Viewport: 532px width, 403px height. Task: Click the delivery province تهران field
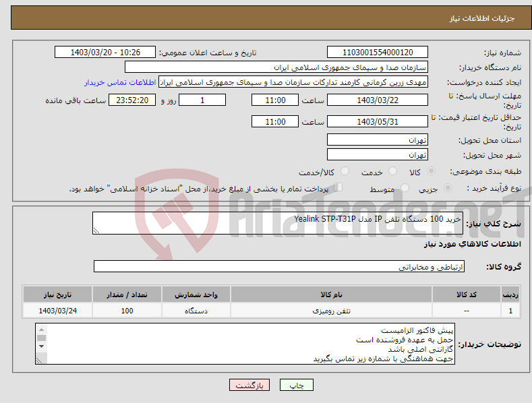pos(378,139)
